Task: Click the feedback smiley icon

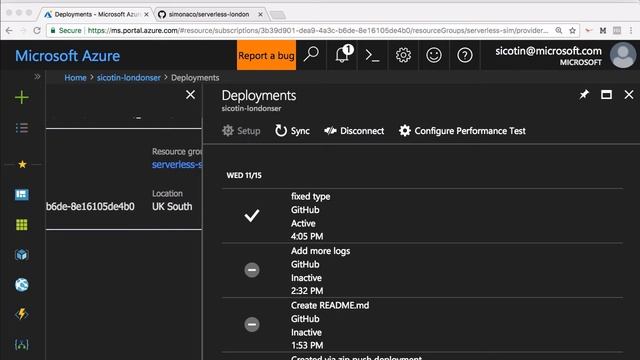Action: click(433, 55)
